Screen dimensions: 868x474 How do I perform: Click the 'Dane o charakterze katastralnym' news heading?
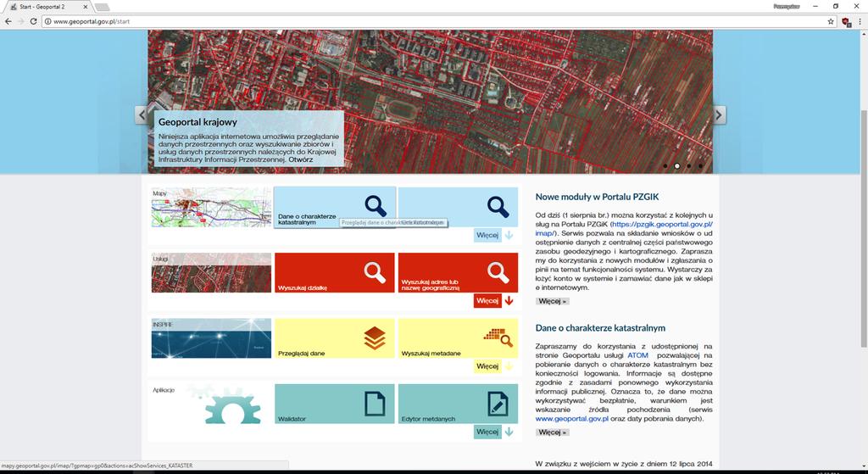[600, 328]
